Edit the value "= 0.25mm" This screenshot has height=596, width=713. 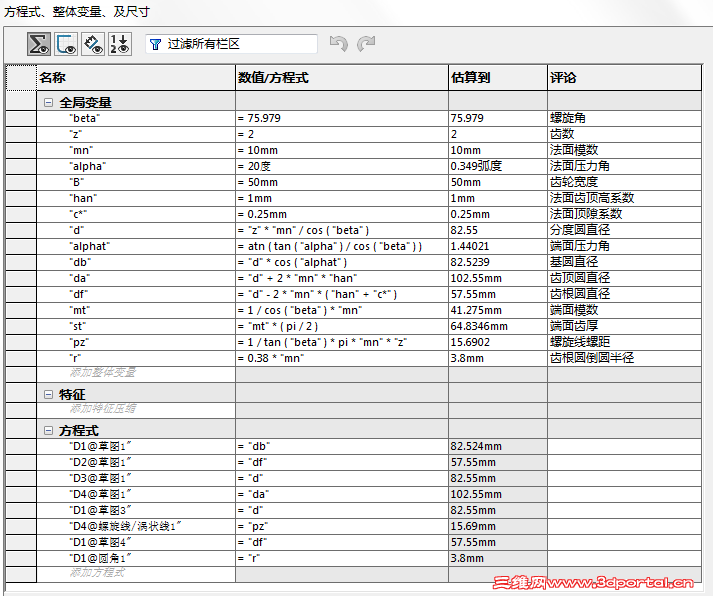coord(342,214)
